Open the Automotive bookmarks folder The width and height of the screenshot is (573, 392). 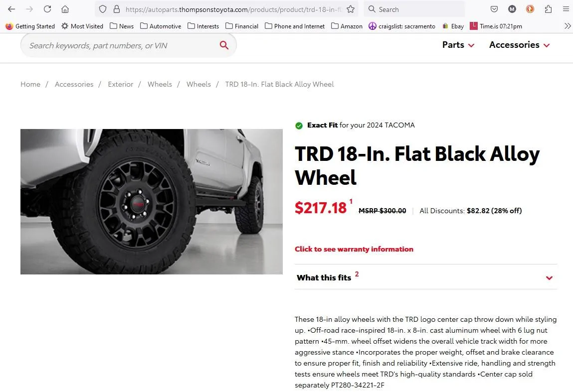click(161, 26)
